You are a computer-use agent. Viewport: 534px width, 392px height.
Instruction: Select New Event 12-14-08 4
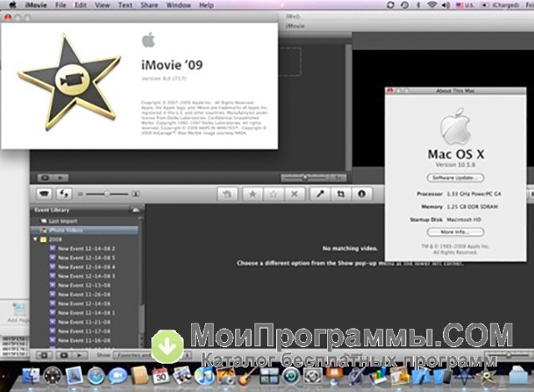(85, 267)
